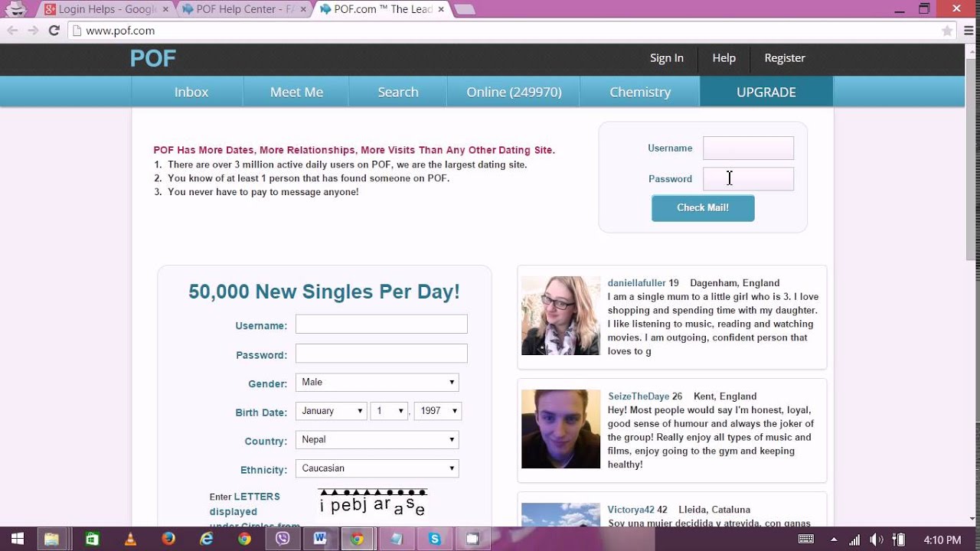This screenshot has height=551, width=980.
Task: Click the captcha letters image
Action: (373, 503)
